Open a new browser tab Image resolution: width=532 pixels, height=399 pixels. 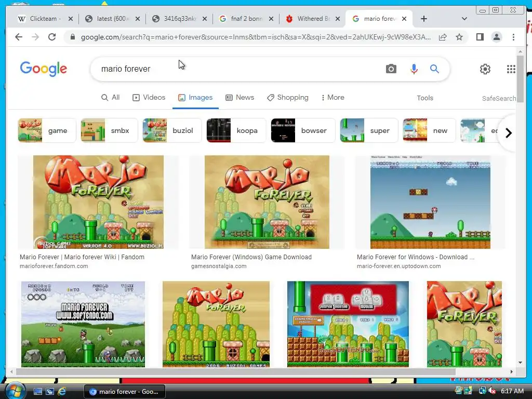pyautogui.click(x=424, y=19)
